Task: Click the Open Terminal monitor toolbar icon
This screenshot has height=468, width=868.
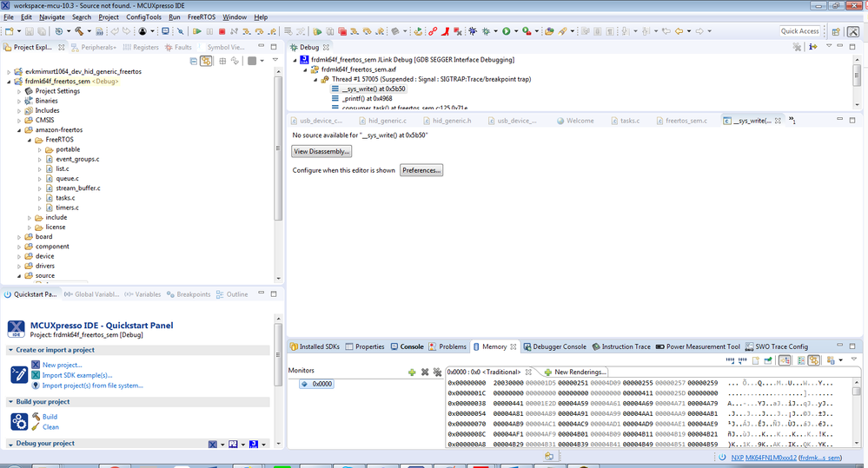Action: coord(165,31)
